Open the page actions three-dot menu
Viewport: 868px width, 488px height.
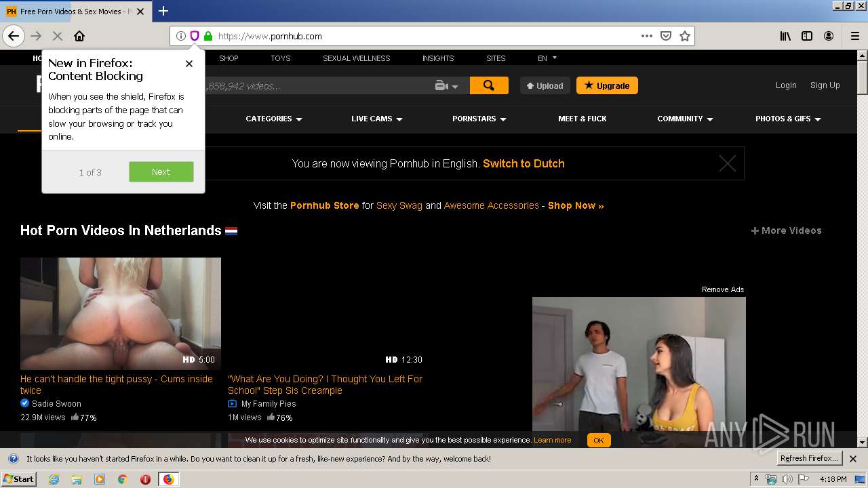(647, 36)
